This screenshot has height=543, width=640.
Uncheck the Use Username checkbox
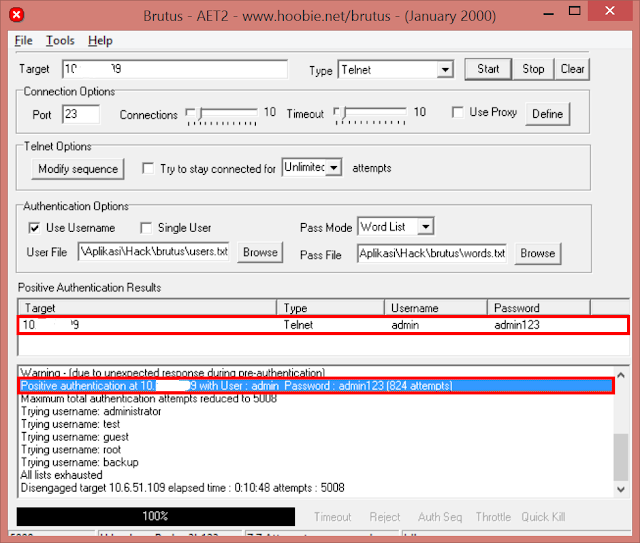click(34, 228)
